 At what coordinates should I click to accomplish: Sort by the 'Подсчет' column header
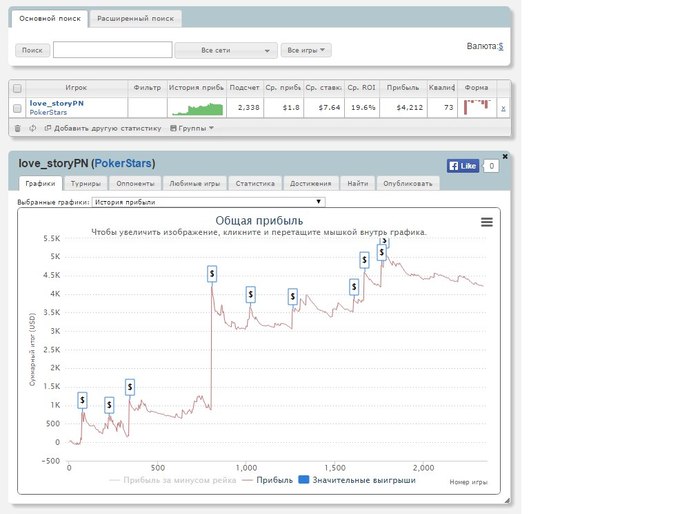click(245, 88)
